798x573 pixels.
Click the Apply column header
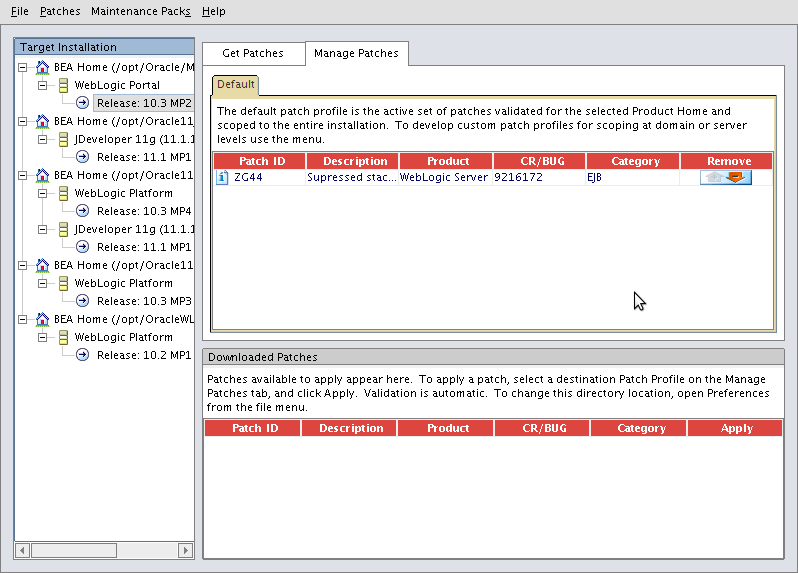click(735, 428)
